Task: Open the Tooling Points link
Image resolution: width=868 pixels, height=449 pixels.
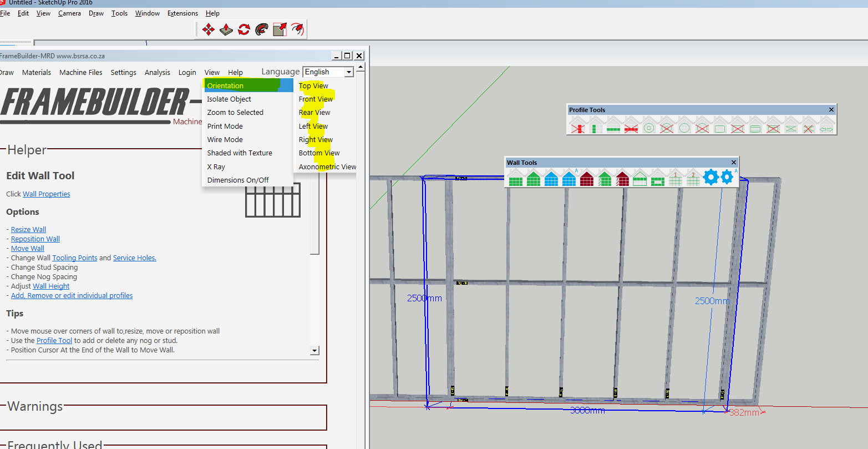Action: [75, 258]
